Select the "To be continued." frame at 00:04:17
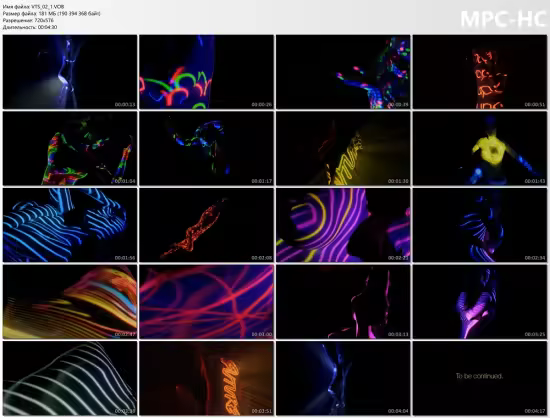The height and width of the screenshot is (418, 550). tap(479, 378)
